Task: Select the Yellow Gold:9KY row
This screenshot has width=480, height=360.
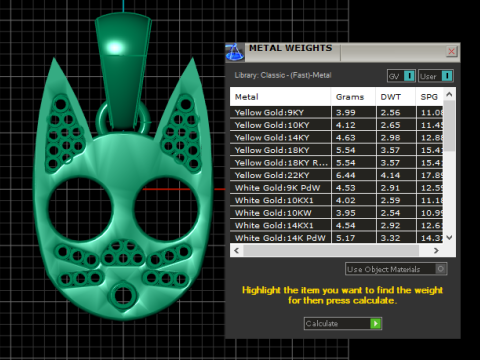Action: 337,112
